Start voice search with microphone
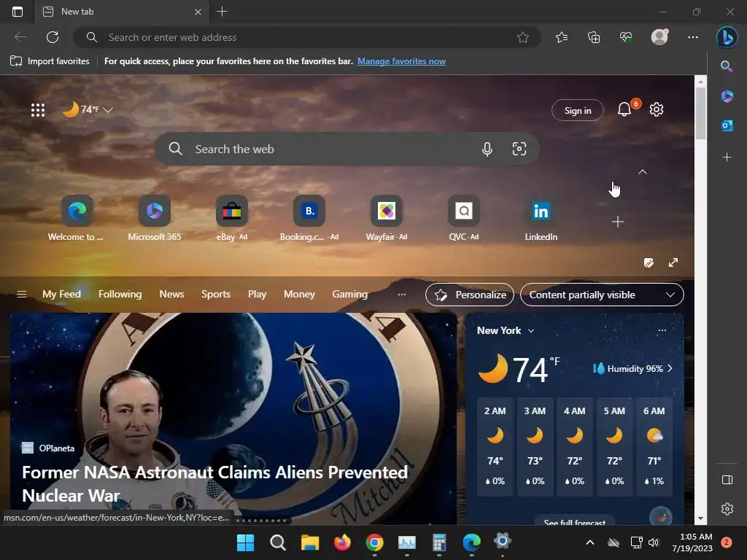Screen dimensions: 747x560 487,149
